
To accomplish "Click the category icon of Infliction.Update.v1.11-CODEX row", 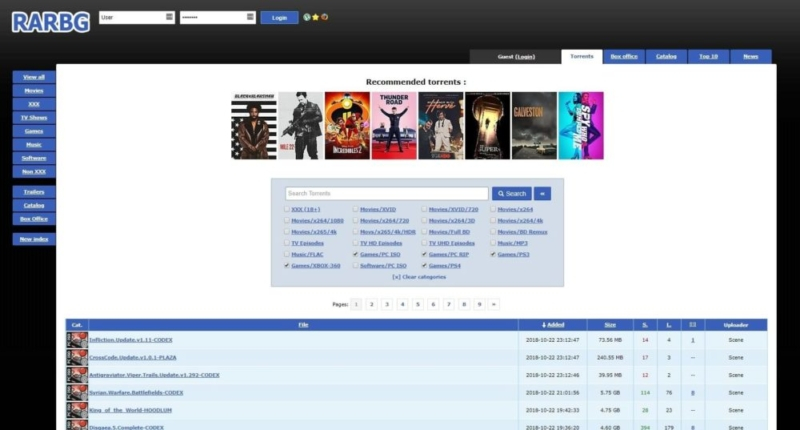I will coord(77,340).
